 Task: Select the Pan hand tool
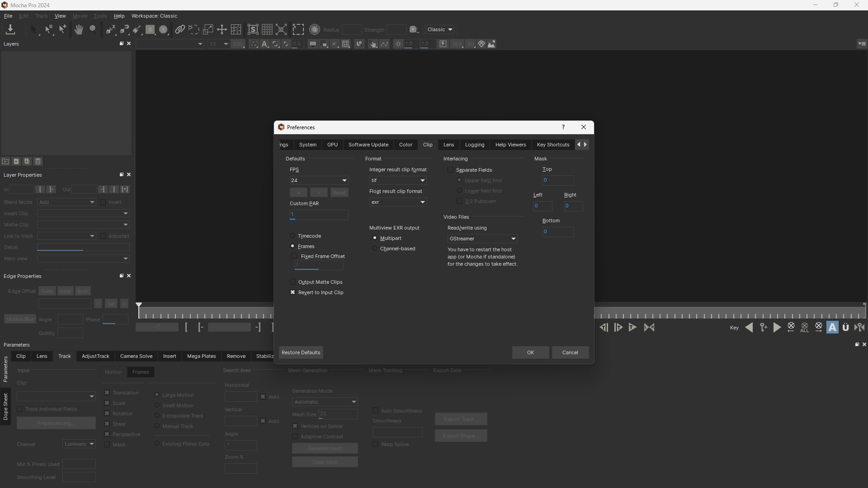pos(79,30)
